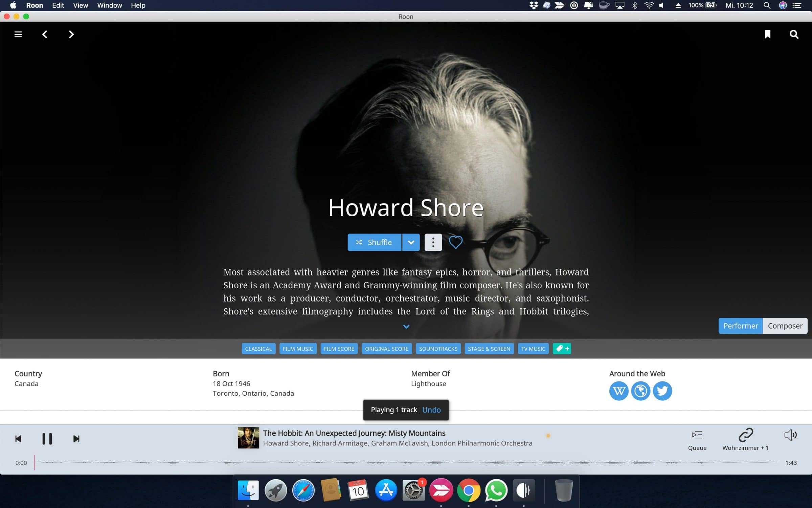Go forward with the right arrow
812x508 pixels.
pos(71,34)
